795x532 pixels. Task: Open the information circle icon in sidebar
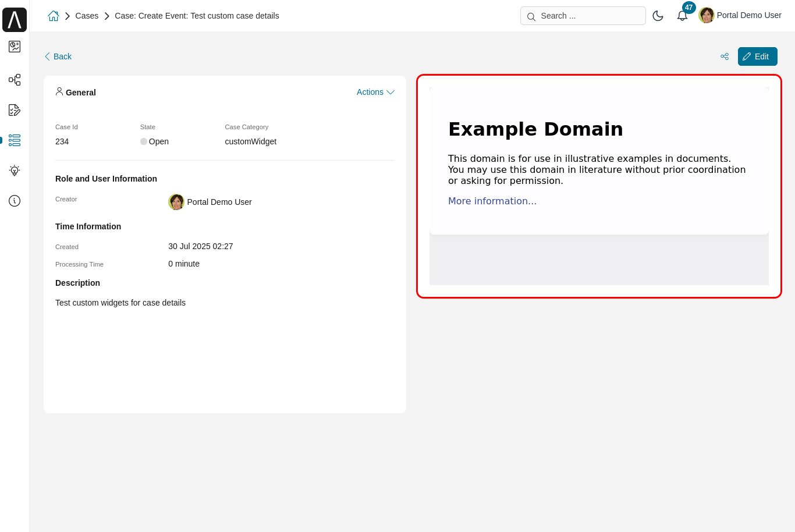coord(15,201)
